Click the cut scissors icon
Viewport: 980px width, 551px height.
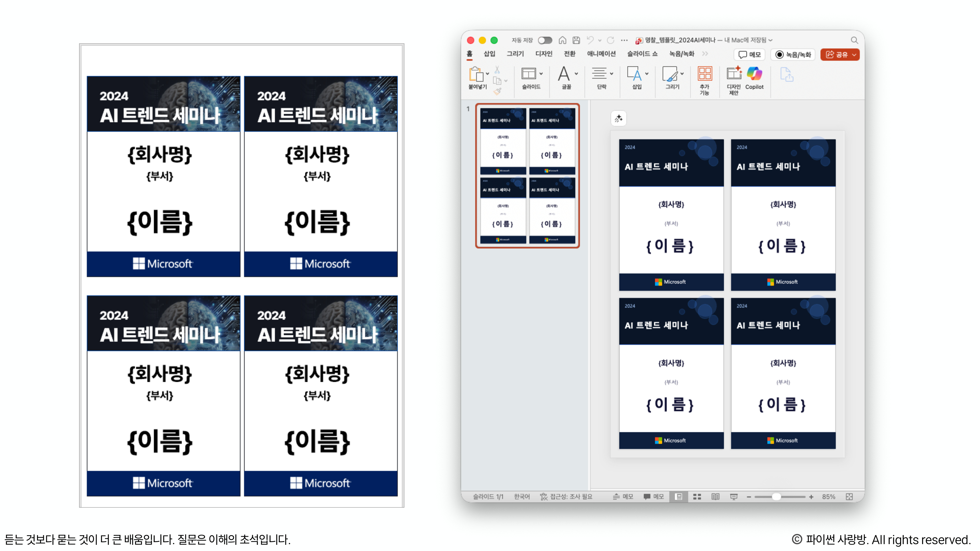tap(497, 70)
